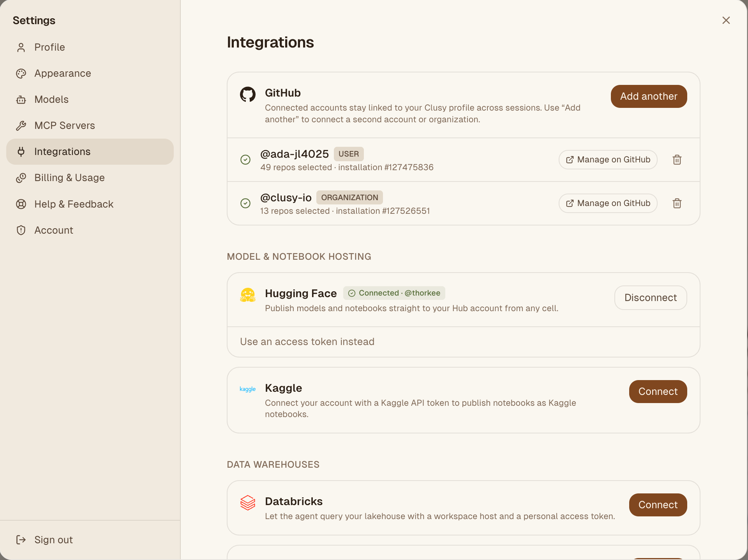
Task: Connect Databricks warehouse
Action: (x=658, y=505)
